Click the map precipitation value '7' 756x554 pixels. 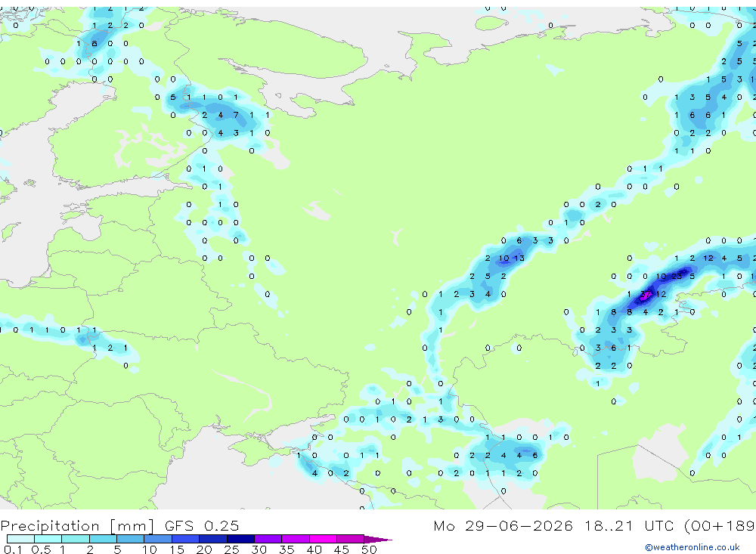click(x=236, y=115)
